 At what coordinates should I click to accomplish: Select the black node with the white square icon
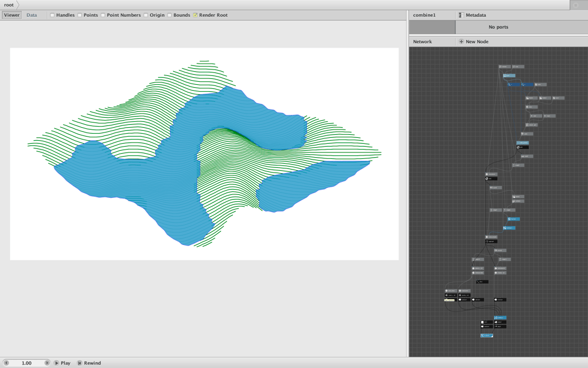click(487, 322)
